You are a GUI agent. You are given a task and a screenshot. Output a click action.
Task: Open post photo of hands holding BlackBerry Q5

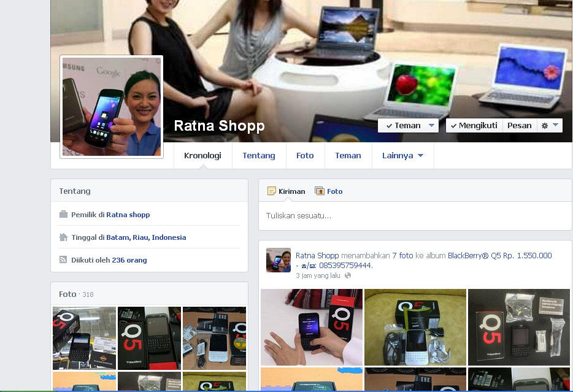click(x=312, y=327)
